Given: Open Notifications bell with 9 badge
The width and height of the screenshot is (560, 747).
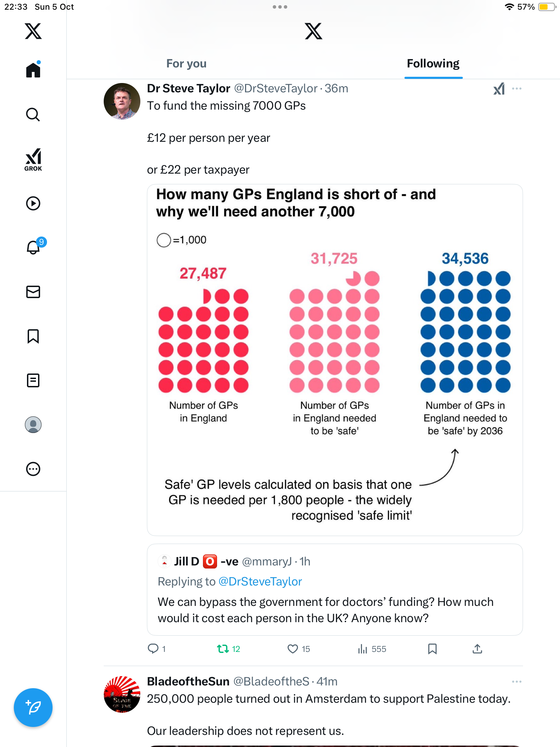Looking at the screenshot, I should coord(34,247).
